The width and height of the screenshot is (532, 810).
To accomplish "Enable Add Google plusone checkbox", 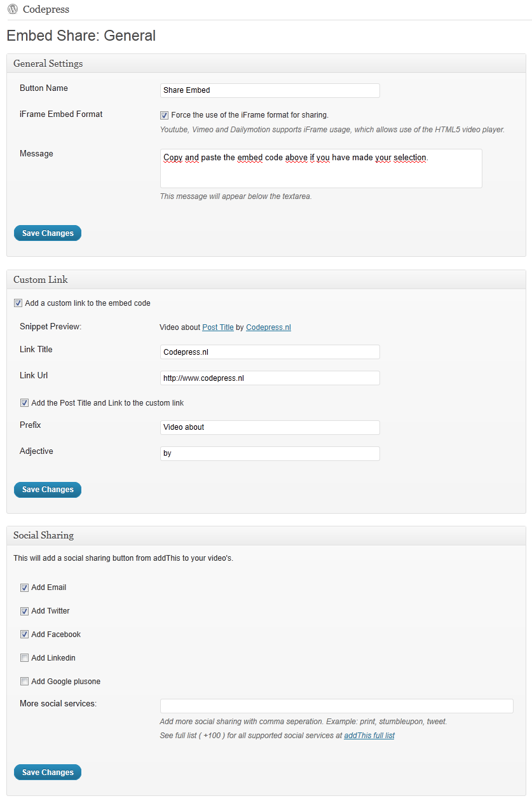I will point(24,682).
